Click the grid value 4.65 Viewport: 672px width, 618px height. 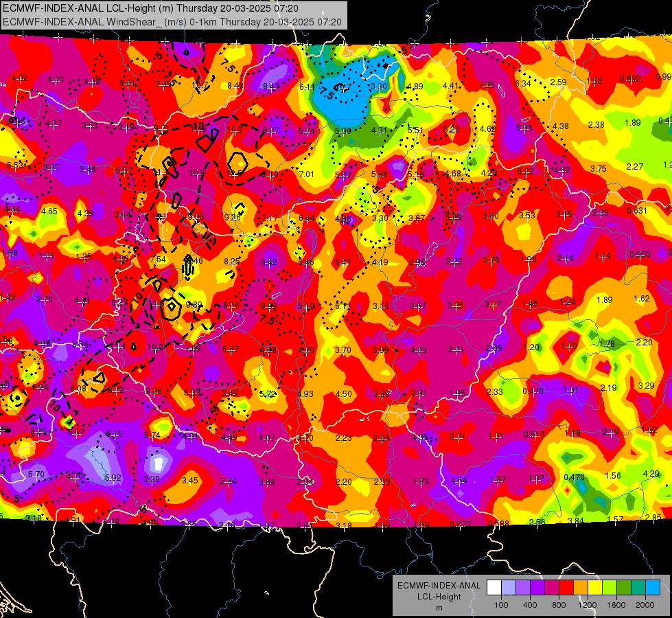coord(49,211)
